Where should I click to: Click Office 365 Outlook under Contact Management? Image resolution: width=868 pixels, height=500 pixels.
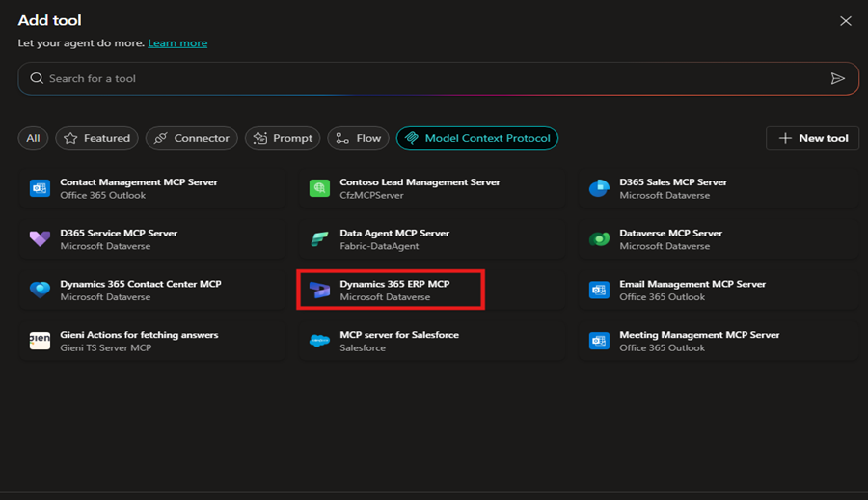103,196
